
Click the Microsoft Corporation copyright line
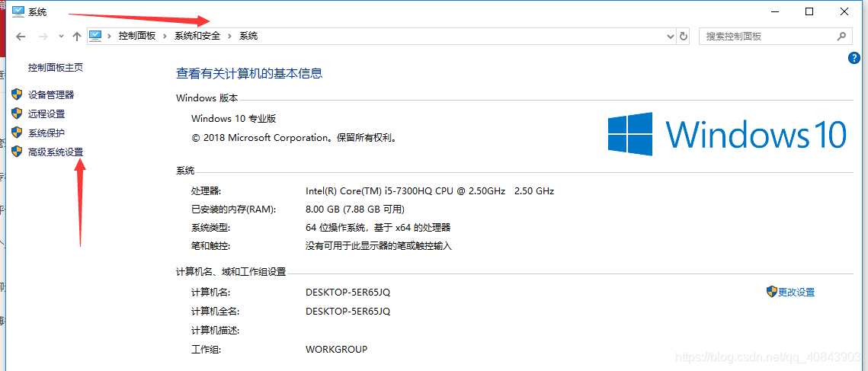(x=294, y=137)
